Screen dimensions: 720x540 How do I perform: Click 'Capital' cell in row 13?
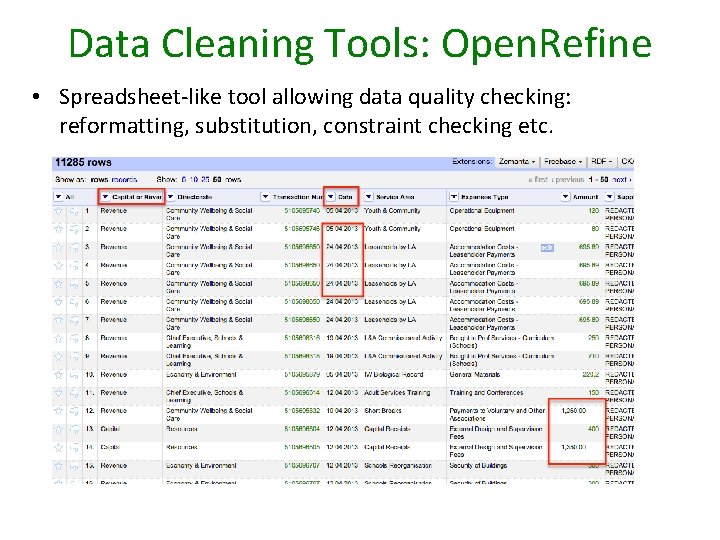click(x=110, y=429)
